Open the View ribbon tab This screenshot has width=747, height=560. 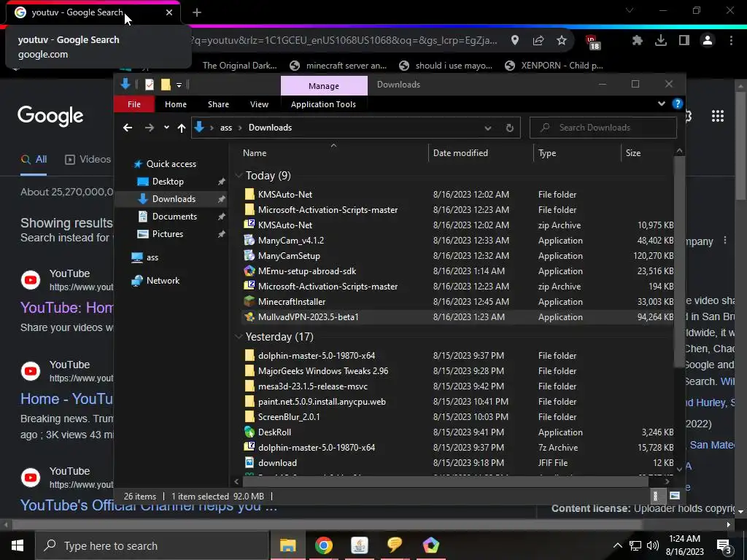point(259,104)
